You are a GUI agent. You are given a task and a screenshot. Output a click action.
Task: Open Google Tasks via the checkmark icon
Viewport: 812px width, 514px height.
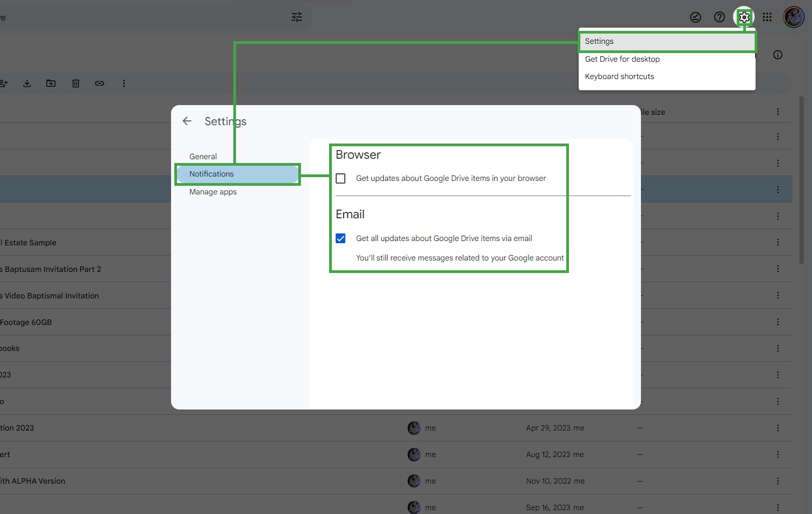(696, 17)
